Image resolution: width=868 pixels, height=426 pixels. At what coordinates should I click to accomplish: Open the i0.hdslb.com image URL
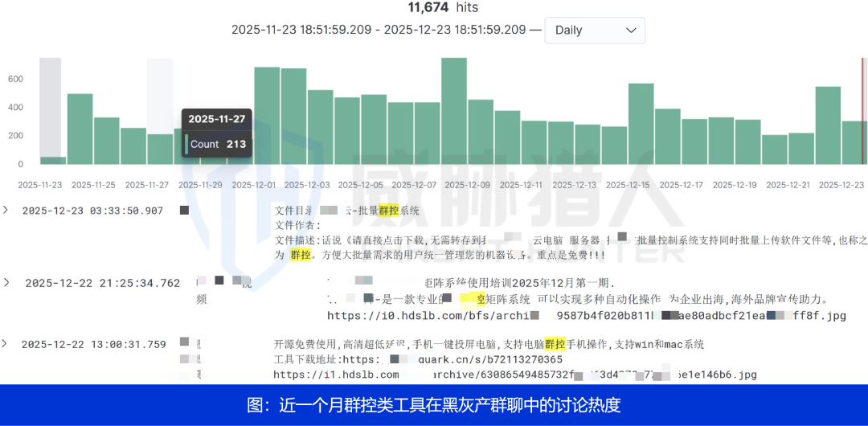(587, 316)
